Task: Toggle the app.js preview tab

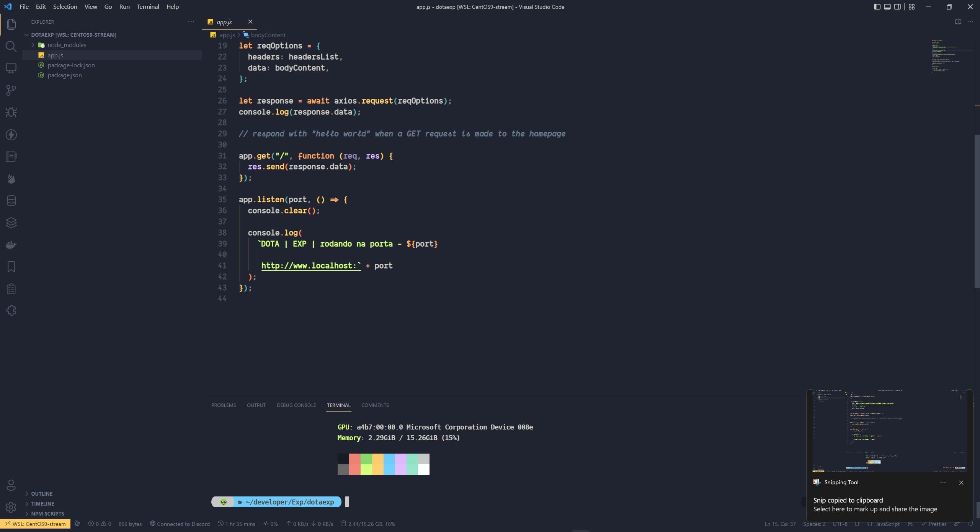Action: click(225, 22)
